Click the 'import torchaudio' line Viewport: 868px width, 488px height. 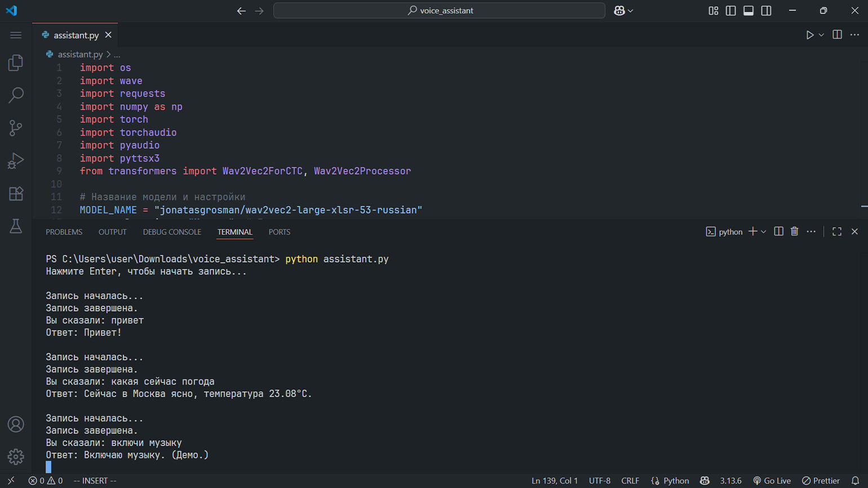128,132
